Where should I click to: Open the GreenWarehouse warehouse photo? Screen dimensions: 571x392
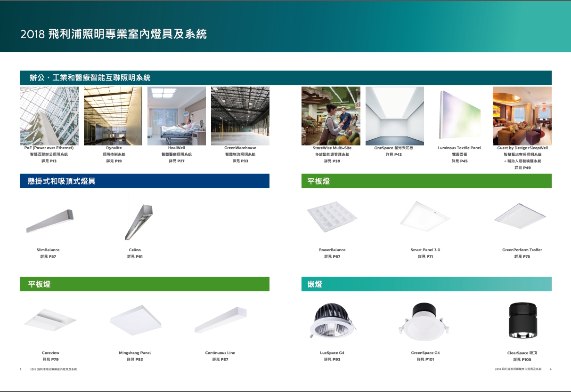[x=240, y=116]
